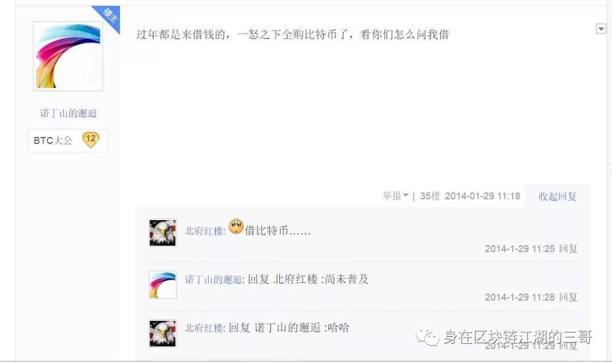Open 北府红楼's name in the first reply
Viewport: 612px width, 364px height.
[204, 231]
